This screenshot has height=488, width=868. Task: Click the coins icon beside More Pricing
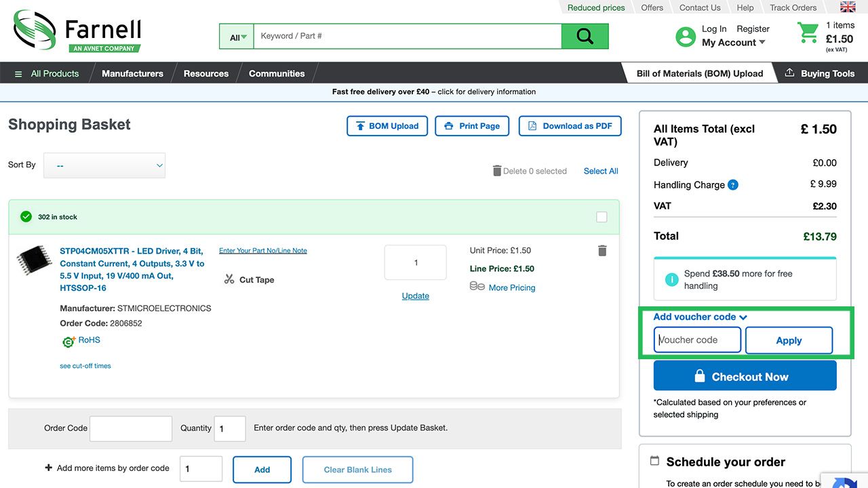pyautogui.click(x=477, y=286)
